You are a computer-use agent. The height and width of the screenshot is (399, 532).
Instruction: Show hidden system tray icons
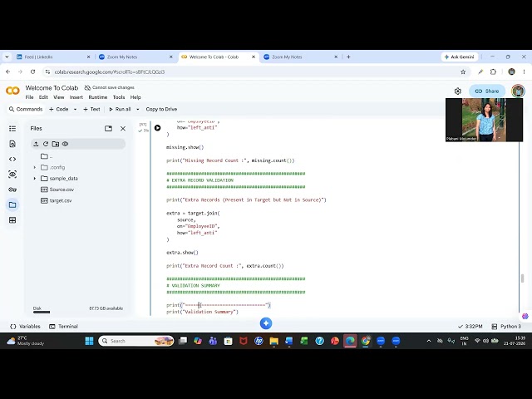[x=429, y=341]
